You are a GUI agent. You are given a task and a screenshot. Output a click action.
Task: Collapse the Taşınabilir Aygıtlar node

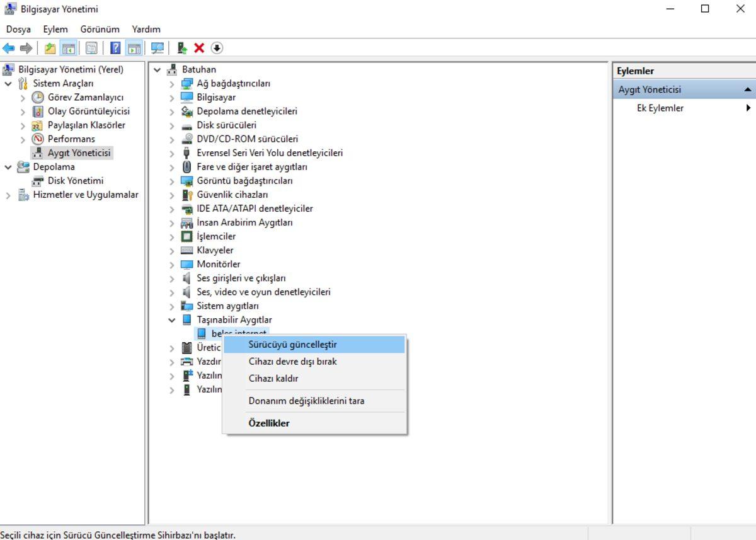pos(171,320)
